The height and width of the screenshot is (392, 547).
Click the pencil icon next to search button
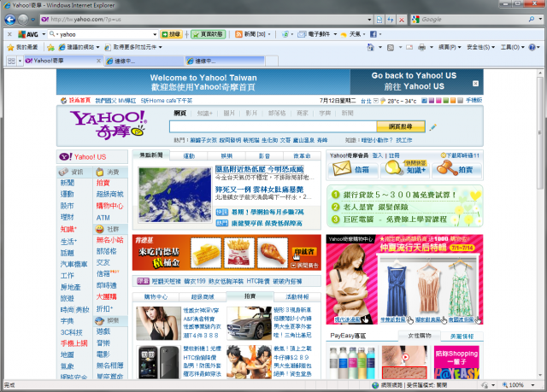coord(433,127)
